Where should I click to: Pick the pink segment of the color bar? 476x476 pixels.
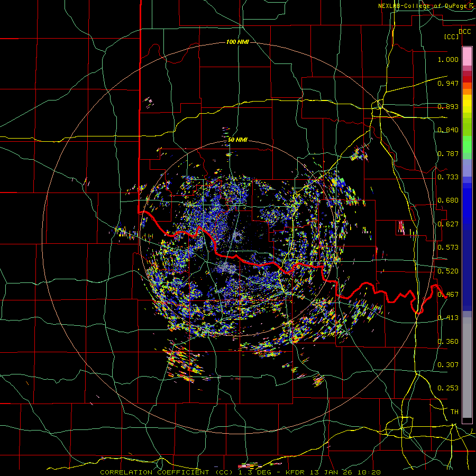(467, 56)
